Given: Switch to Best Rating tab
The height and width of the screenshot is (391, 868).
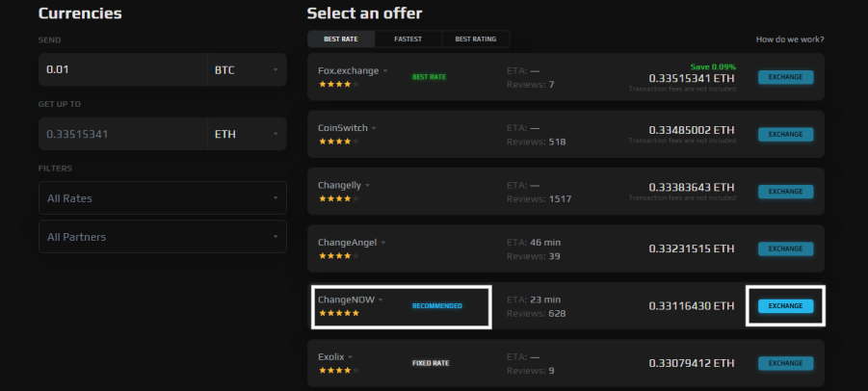Looking at the screenshot, I should [x=476, y=39].
